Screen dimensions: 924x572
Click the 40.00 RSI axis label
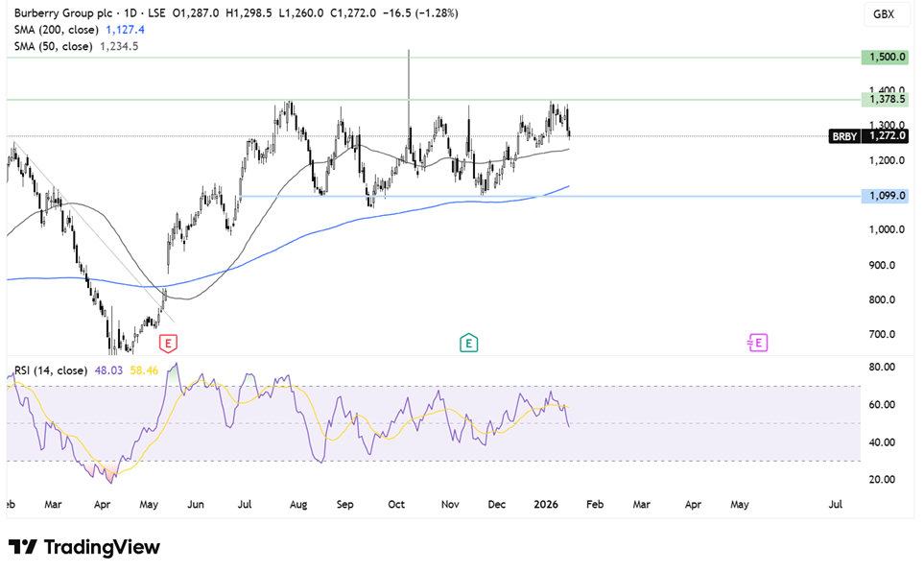click(882, 442)
